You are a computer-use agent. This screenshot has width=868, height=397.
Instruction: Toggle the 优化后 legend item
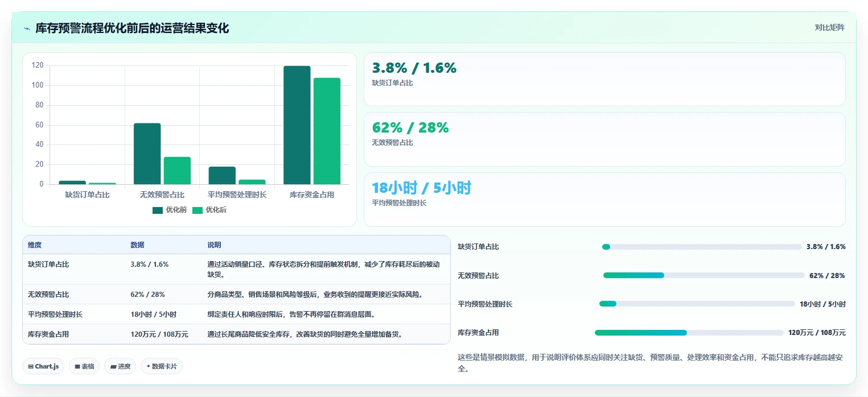209,210
